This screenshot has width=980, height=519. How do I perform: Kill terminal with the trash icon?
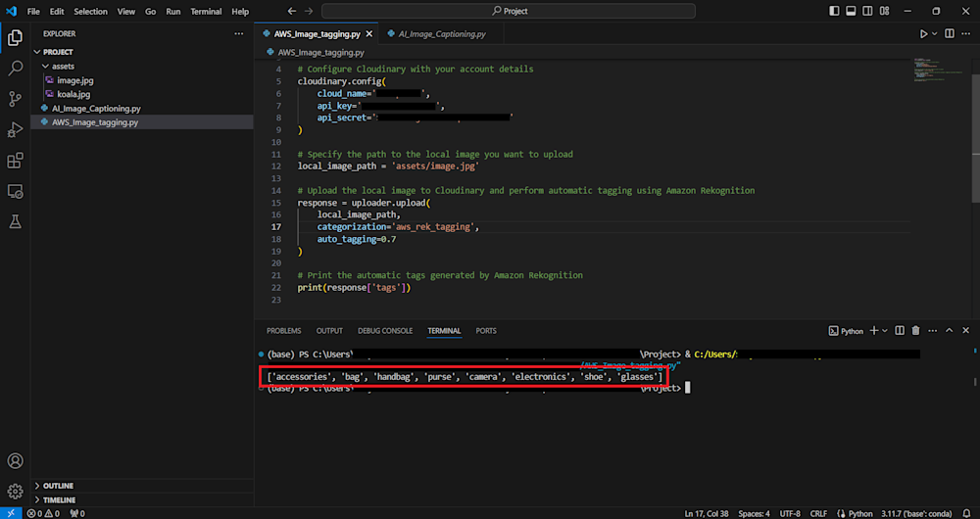coord(915,331)
